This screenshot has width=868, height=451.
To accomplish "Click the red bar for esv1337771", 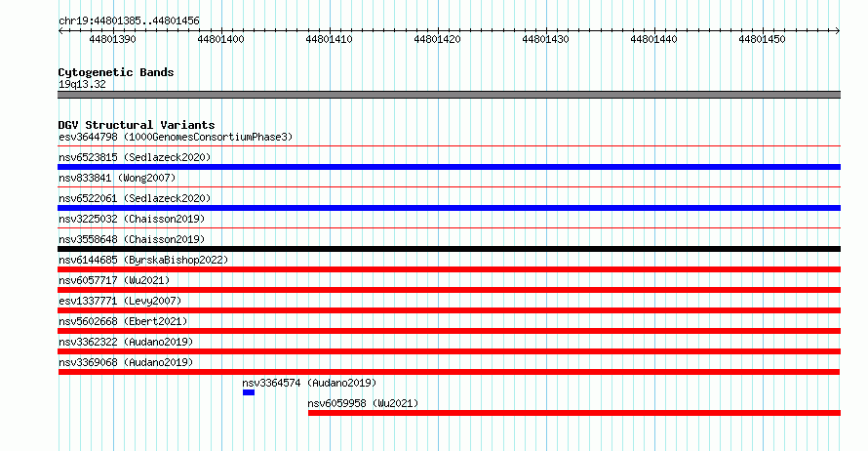I will coord(449,310).
